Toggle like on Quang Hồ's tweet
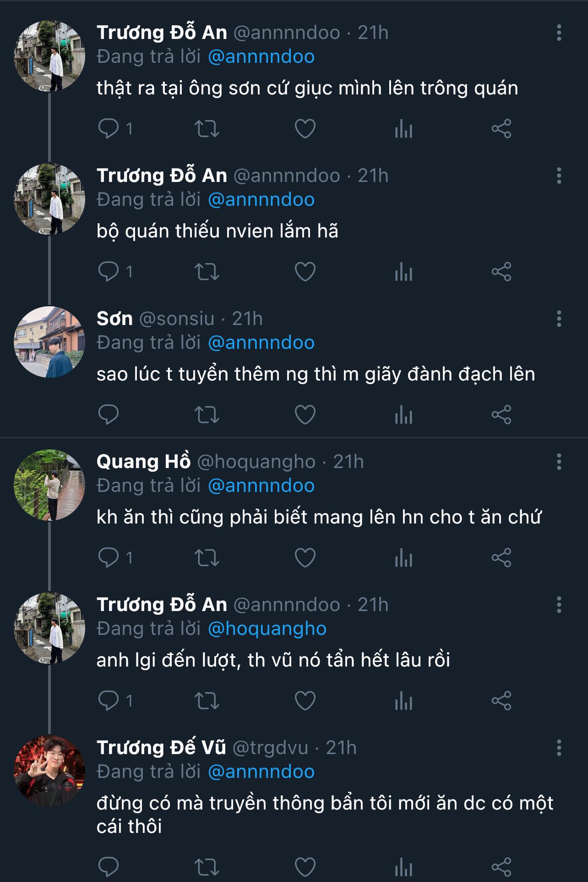The width and height of the screenshot is (588, 882). pos(305,558)
